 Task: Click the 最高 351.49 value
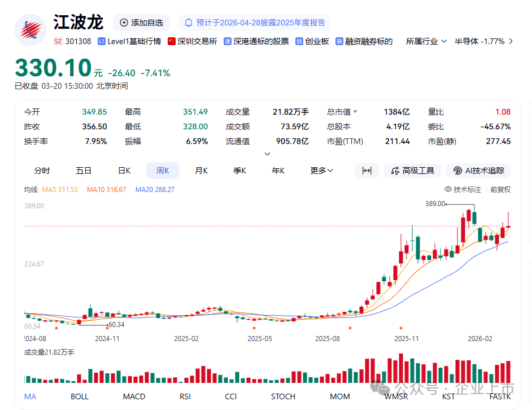[x=195, y=112]
